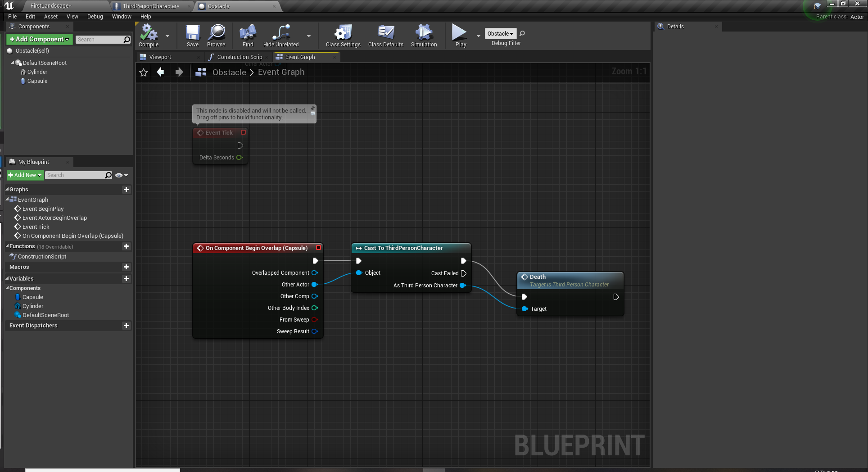
Task: Click the Event Tick node delegate pin
Action: point(243,132)
